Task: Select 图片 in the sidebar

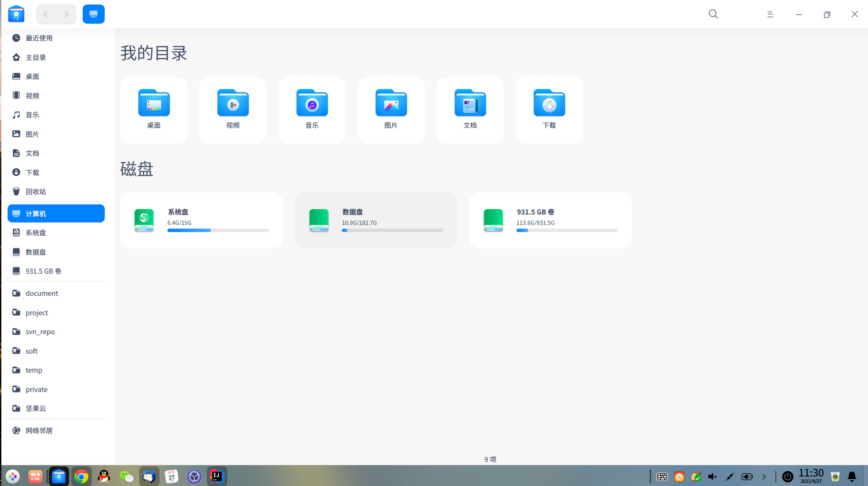Action: (56, 134)
